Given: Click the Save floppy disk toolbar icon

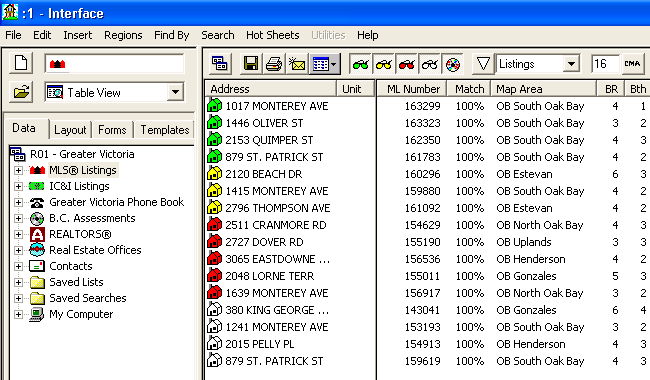Looking at the screenshot, I should tap(251, 64).
